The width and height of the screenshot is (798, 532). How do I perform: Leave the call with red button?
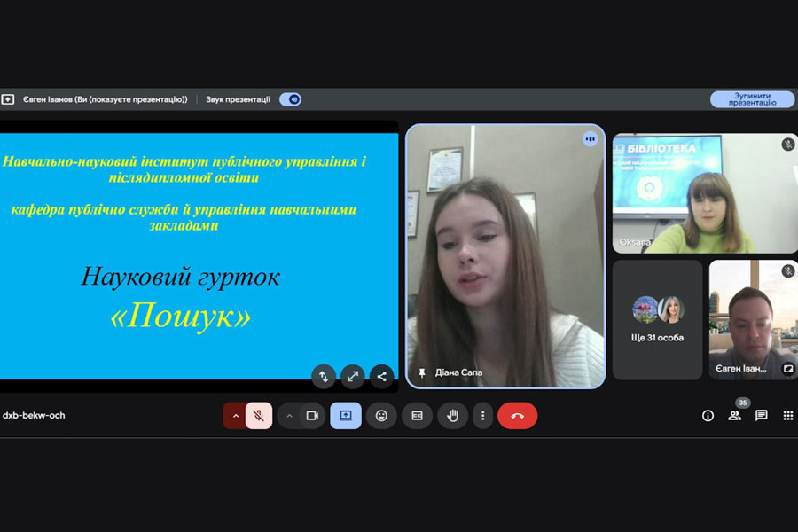517,416
